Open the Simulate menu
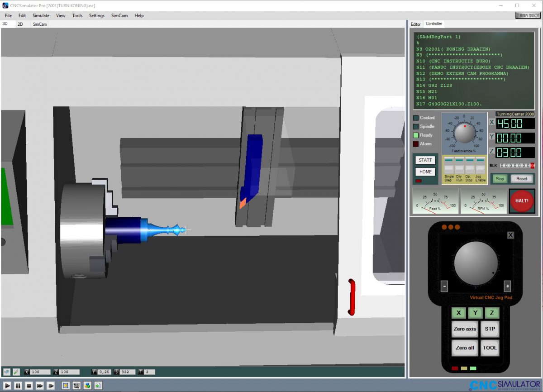Viewport: 543px width, 392px height. [41, 15]
